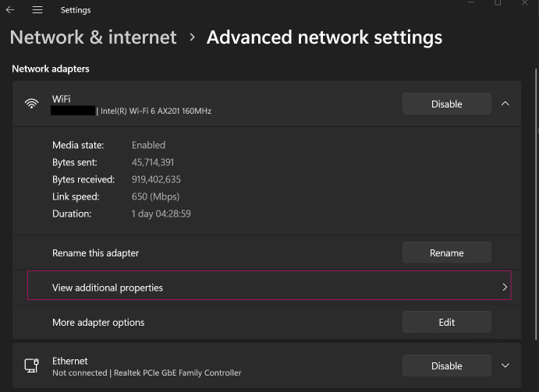Select the Link speed value 650 (Mbps)
This screenshot has width=539, height=392.
pos(155,196)
